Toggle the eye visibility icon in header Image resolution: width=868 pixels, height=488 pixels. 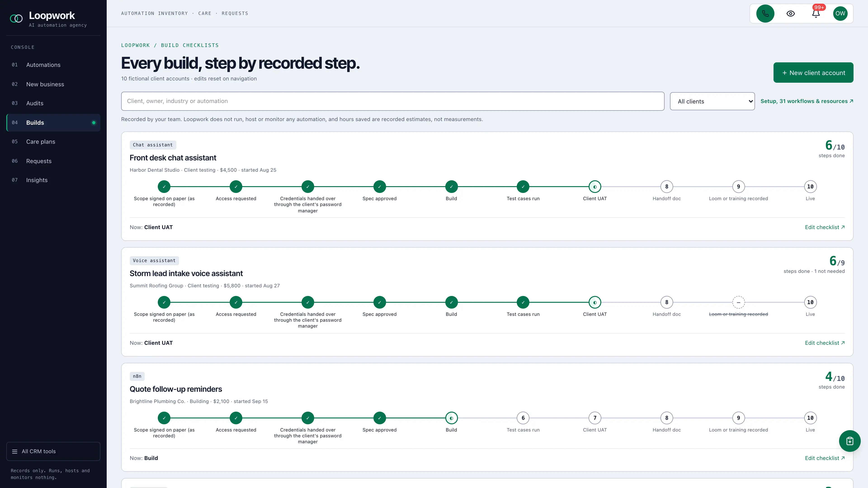(790, 14)
